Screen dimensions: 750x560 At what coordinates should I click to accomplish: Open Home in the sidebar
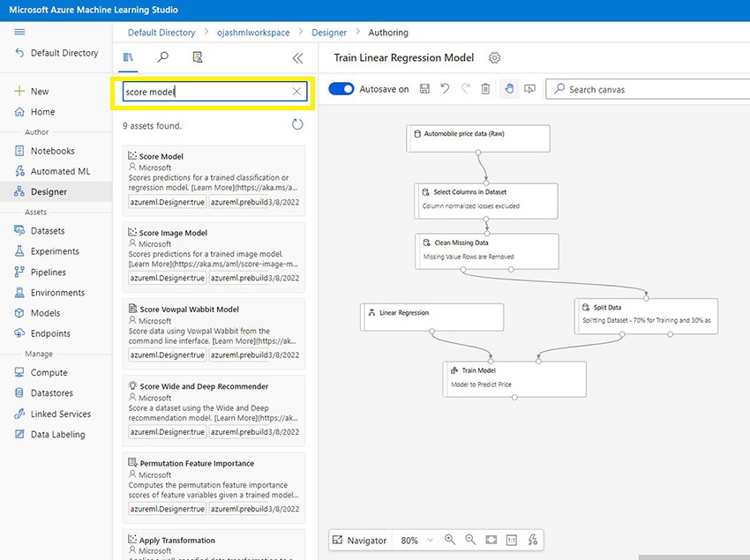pyautogui.click(x=34, y=112)
